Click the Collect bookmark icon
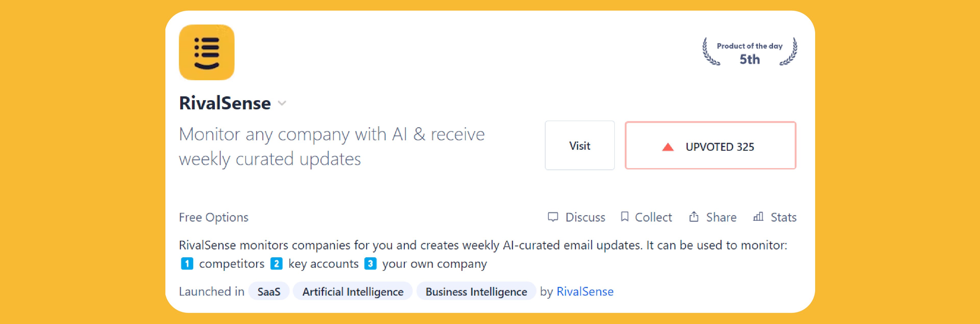The width and height of the screenshot is (980, 324). pos(625,217)
